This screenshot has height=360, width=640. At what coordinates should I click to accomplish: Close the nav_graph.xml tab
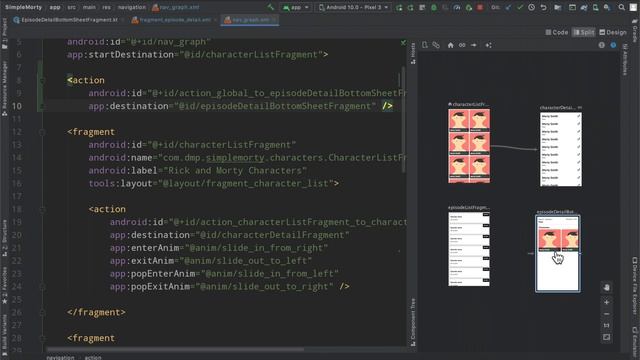pyautogui.click(x=274, y=20)
